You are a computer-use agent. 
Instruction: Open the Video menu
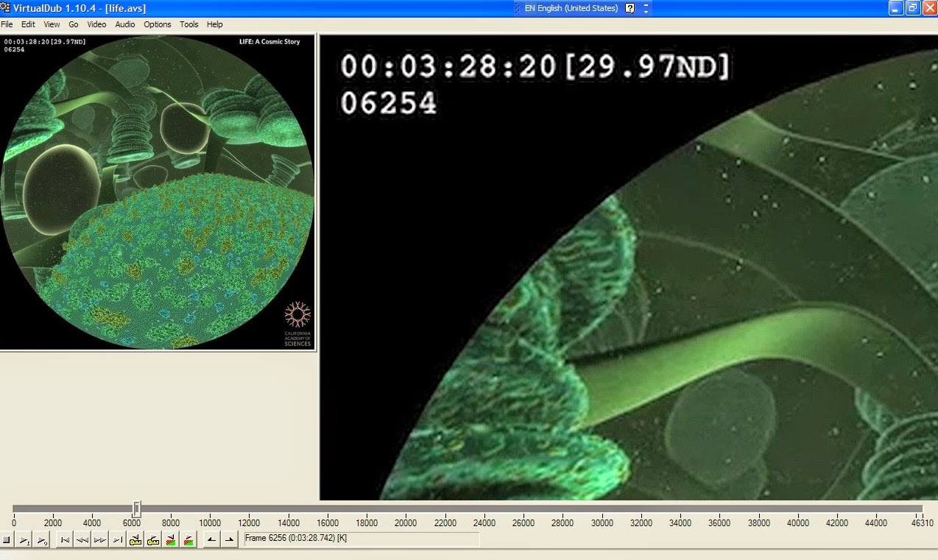[x=96, y=24]
